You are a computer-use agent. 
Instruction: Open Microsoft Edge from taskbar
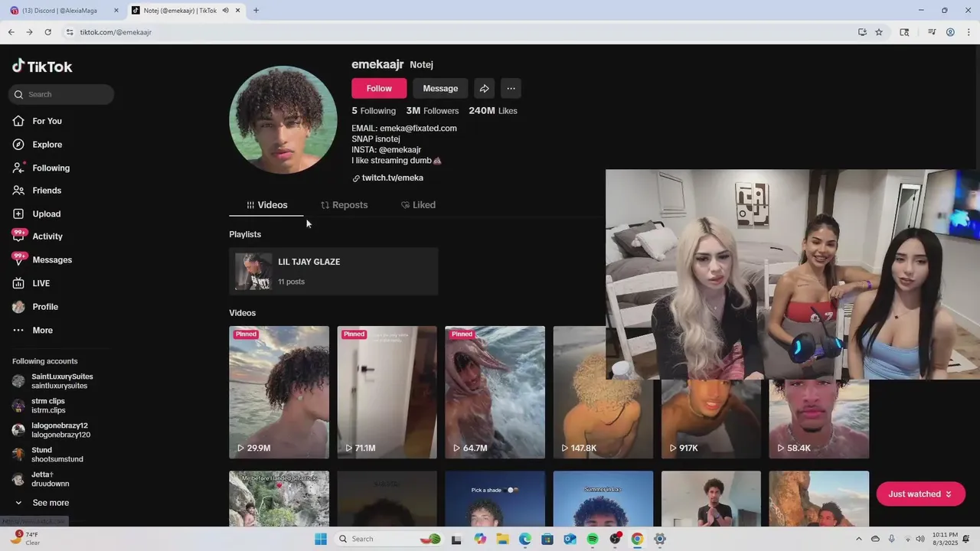click(x=525, y=539)
